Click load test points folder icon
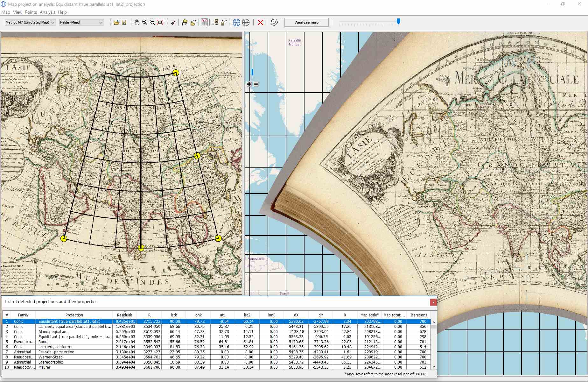 185,22
